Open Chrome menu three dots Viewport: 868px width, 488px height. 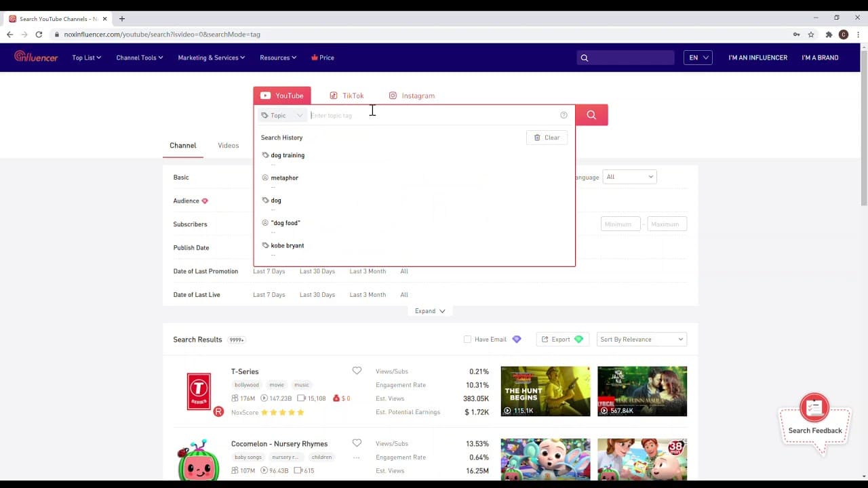pos(858,35)
